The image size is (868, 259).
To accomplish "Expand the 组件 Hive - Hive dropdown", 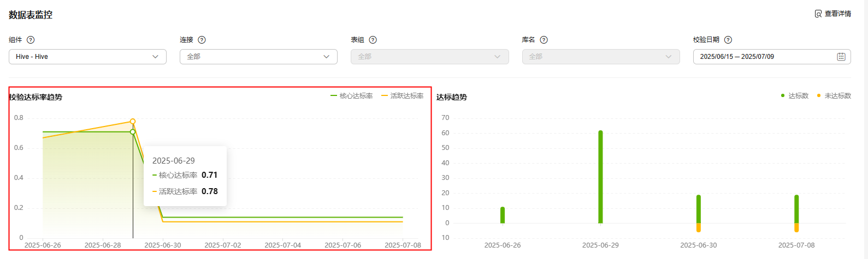I will (x=87, y=57).
